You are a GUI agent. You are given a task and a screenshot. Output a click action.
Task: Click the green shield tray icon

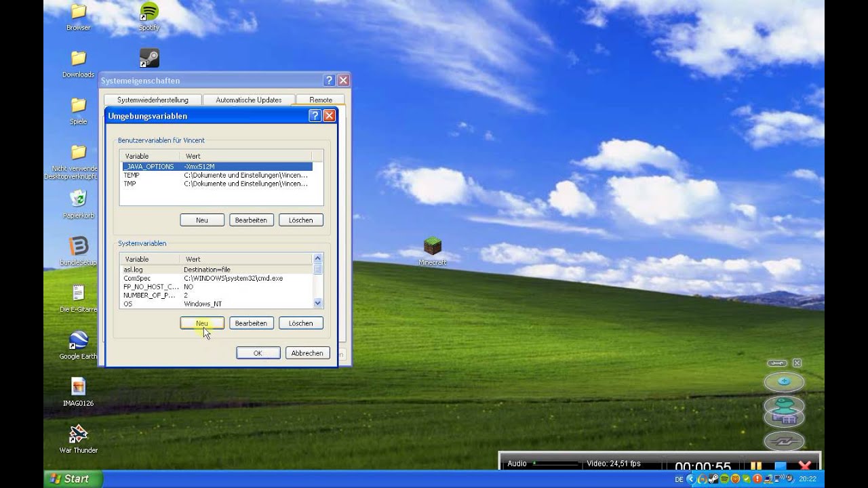pos(746,479)
